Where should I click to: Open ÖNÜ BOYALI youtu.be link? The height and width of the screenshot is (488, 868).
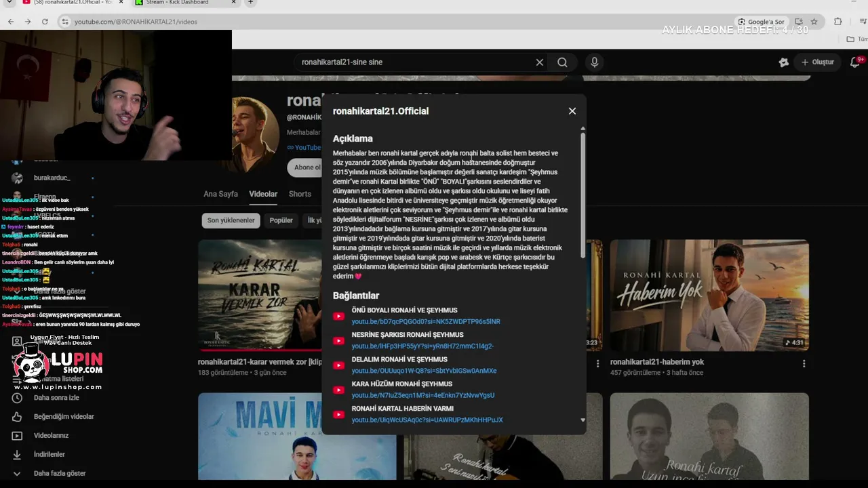(426, 322)
